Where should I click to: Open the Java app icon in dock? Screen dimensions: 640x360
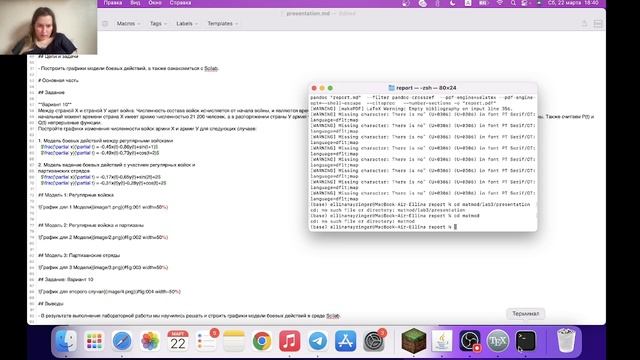click(x=442, y=341)
